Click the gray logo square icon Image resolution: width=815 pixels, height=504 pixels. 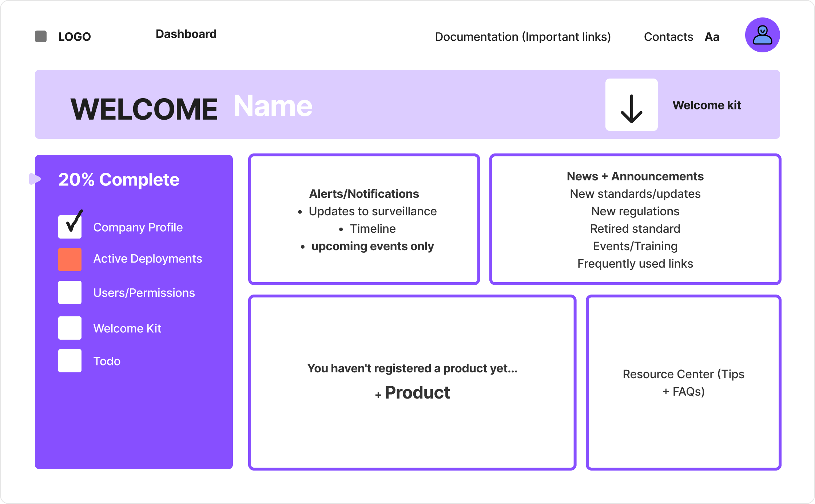(41, 36)
